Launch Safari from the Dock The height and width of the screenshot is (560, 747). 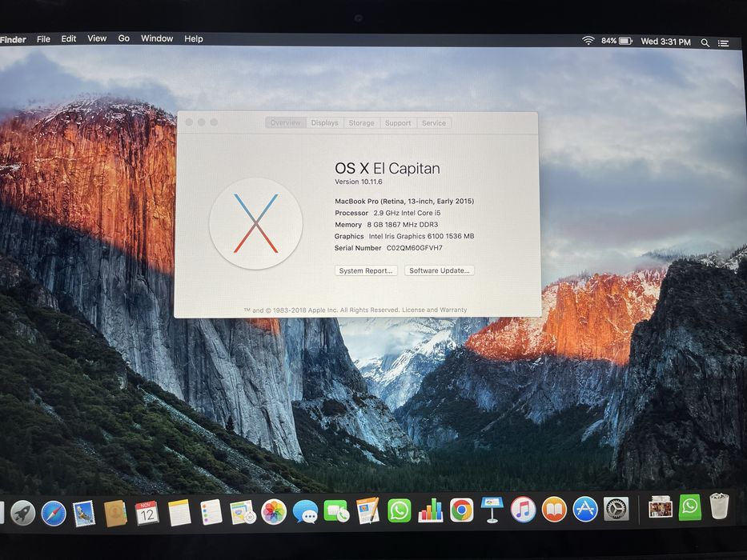(x=54, y=514)
